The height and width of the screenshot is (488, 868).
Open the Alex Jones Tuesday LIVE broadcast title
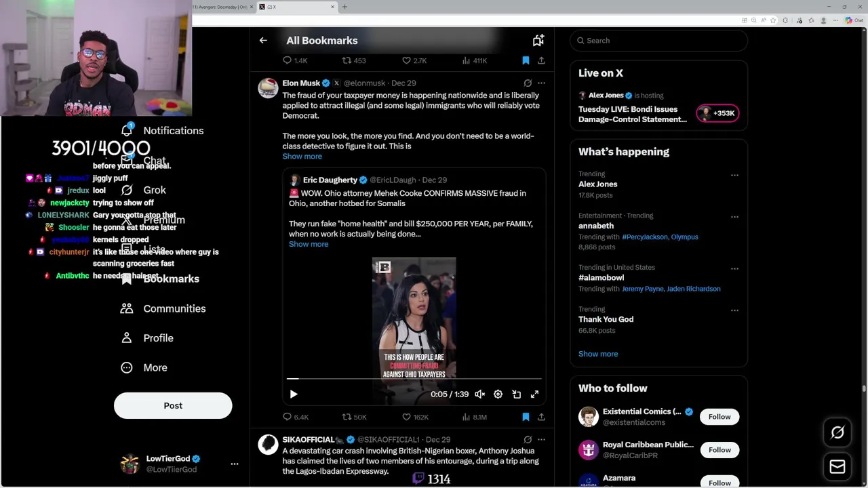pyautogui.click(x=633, y=114)
